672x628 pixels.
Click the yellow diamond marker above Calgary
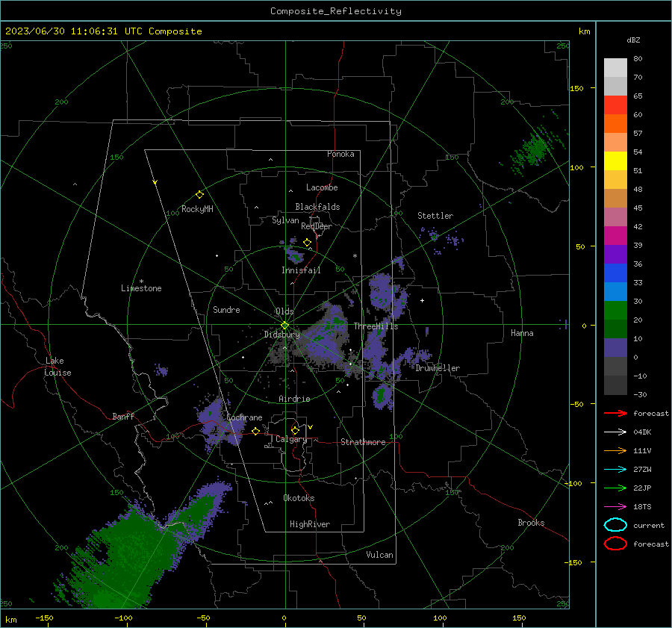tap(295, 430)
